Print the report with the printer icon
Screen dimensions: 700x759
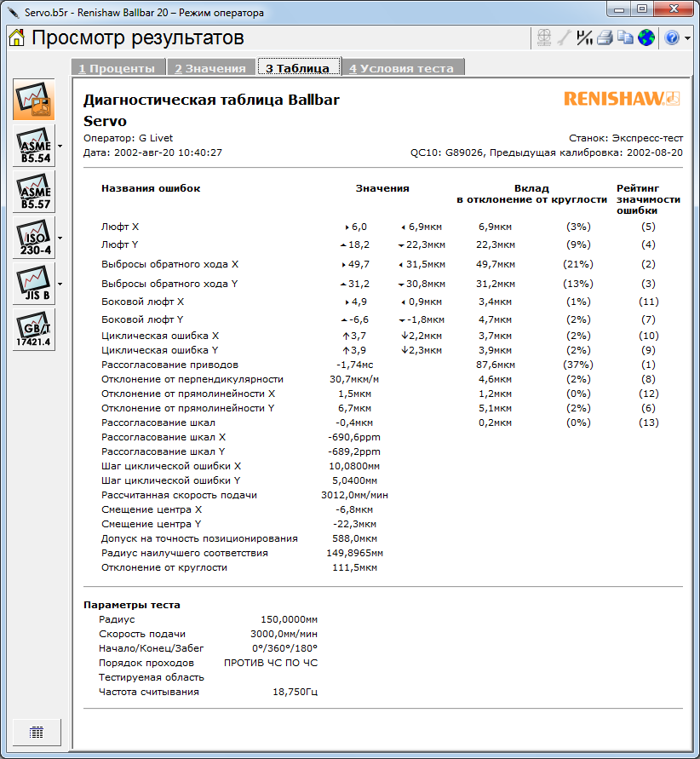point(605,37)
